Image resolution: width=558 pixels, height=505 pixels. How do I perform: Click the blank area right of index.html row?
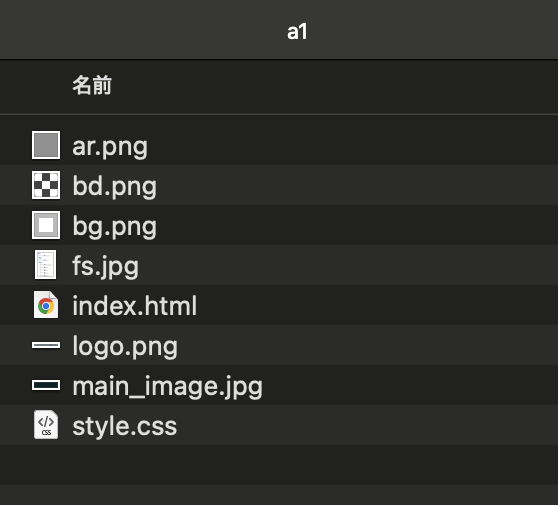click(x=377, y=305)
